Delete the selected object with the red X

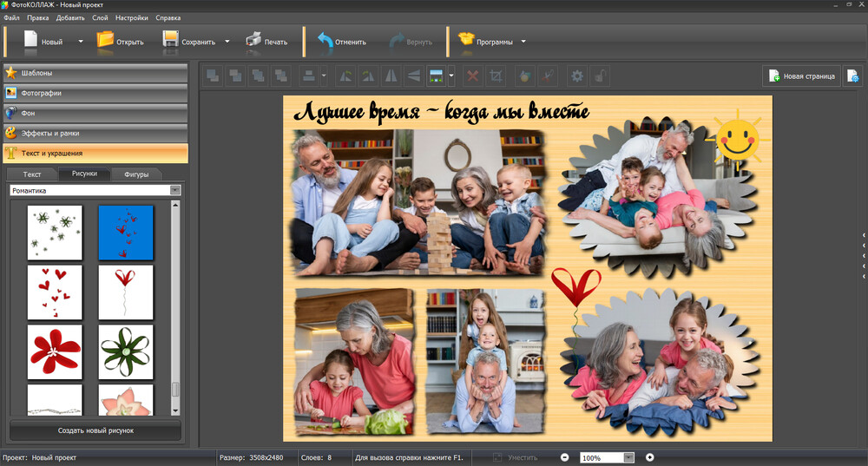472,75
